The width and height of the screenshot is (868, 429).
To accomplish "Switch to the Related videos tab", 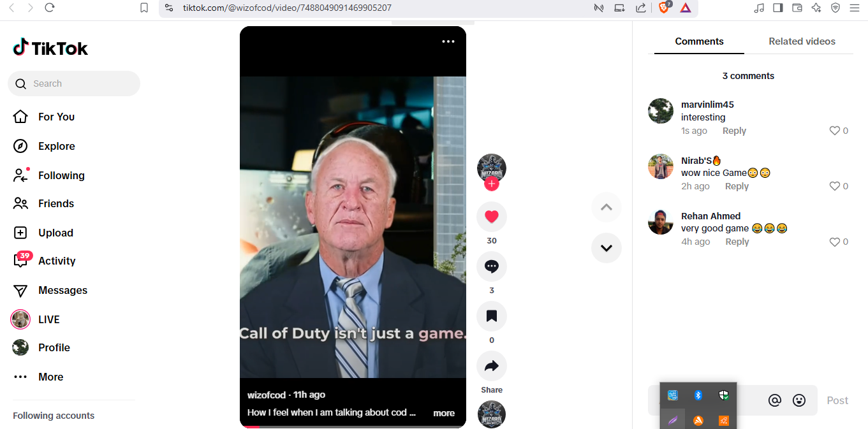I will [802, 41].
